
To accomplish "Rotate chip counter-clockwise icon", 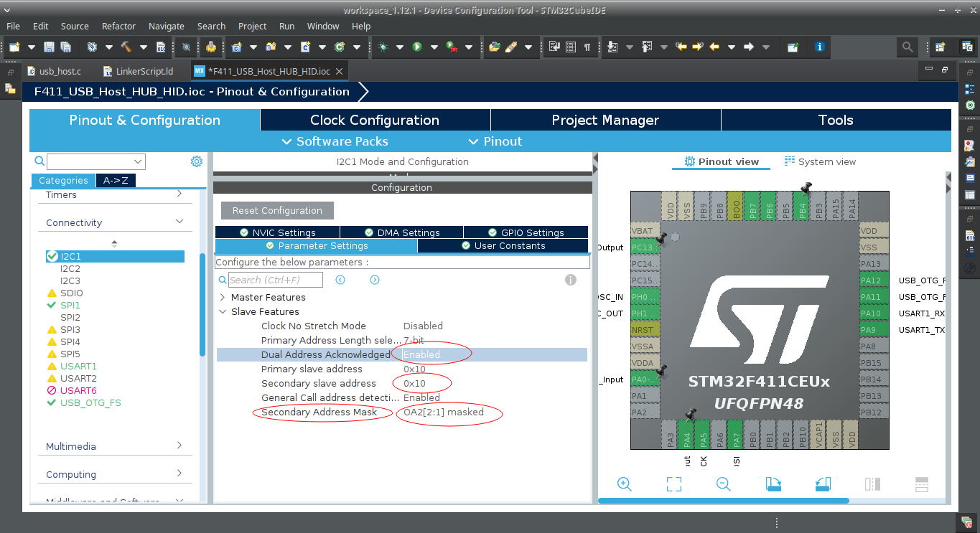I will click(x=823, y=484).
